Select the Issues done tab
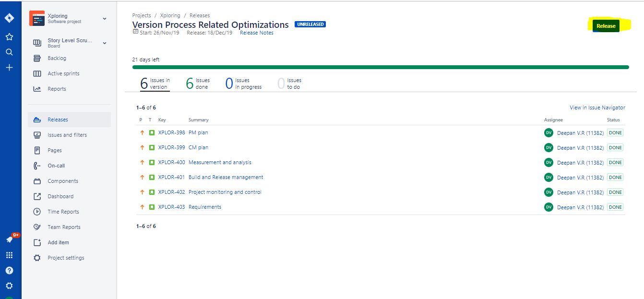644x299 pixels. (x=198, y=84)
